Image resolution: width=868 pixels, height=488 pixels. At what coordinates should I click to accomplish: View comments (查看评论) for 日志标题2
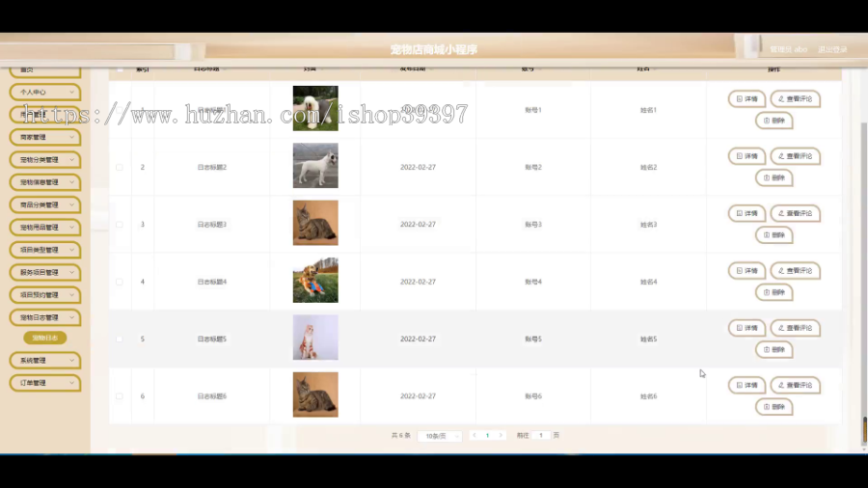[x=795, y=156]
